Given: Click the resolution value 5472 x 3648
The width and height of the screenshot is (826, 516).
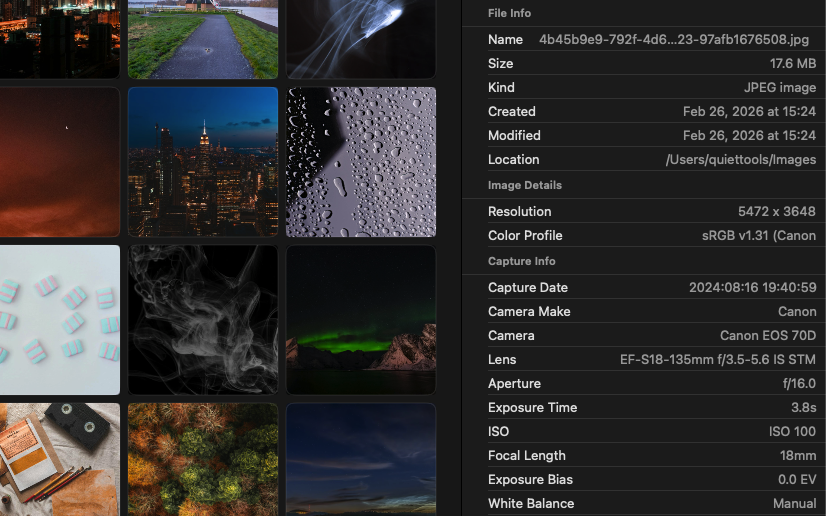Looking at the screenshot, I should [776, 212].
